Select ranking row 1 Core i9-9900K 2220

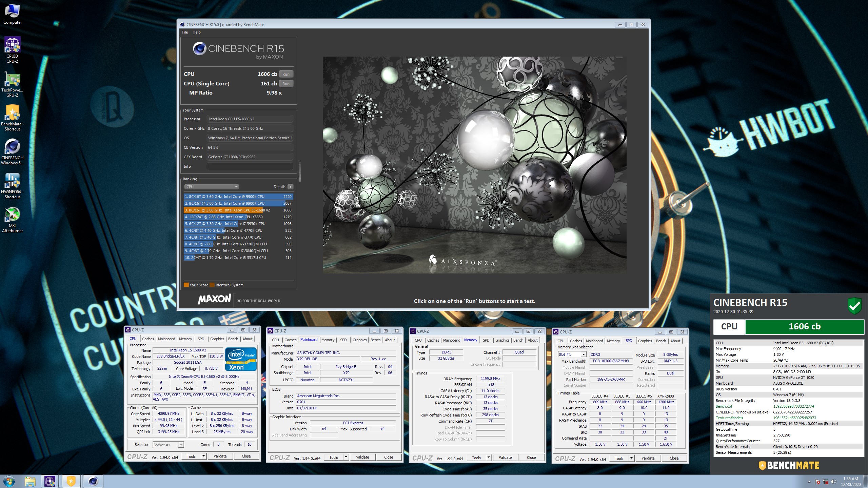238,197
